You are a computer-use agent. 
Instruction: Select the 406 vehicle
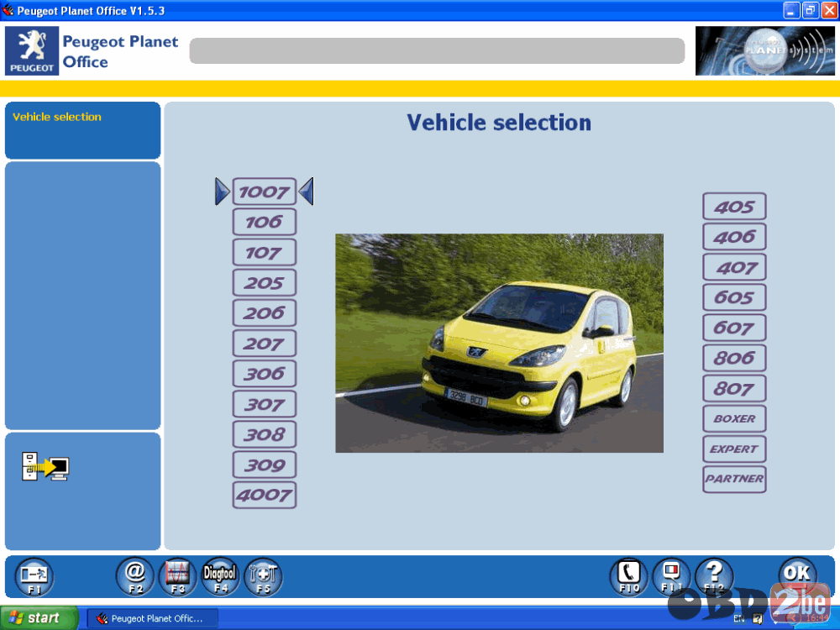coord(734,237)
